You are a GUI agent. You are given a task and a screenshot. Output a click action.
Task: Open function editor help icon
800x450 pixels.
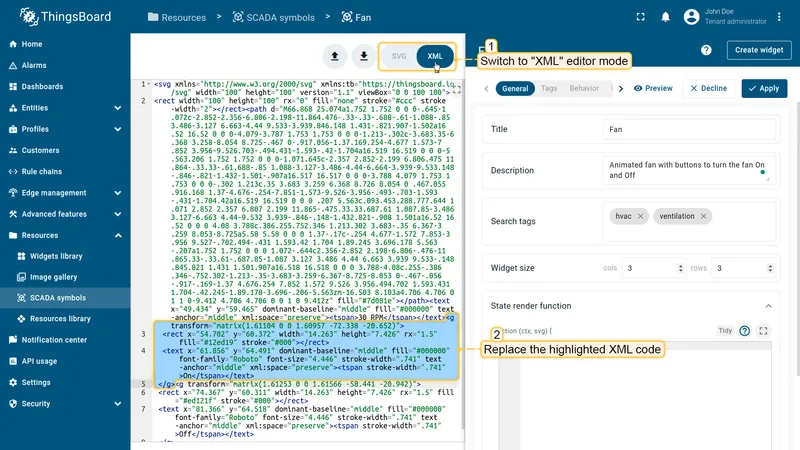(745, 331)
